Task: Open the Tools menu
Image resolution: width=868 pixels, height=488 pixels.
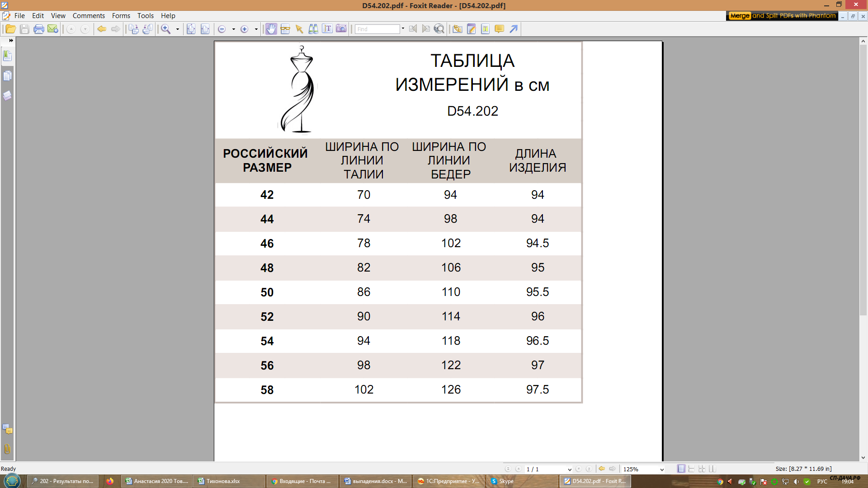Action: pos(145,16)
